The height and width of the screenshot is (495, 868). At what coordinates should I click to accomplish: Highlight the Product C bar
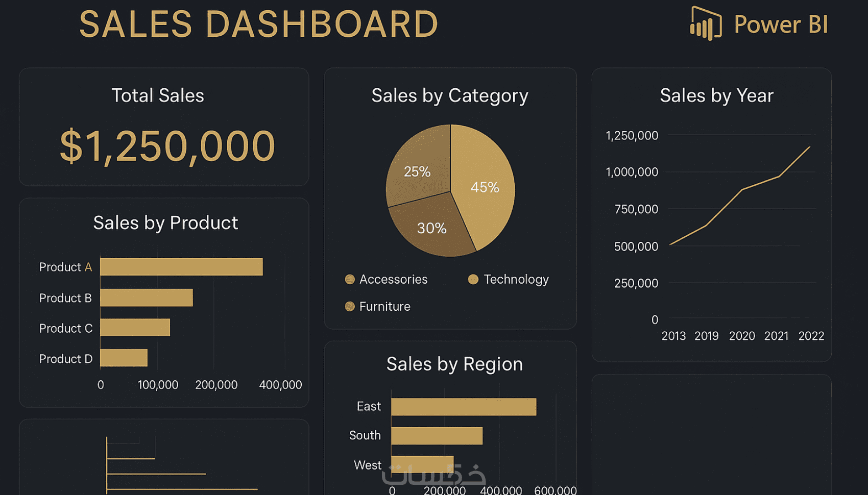click(x=135, y=328)
